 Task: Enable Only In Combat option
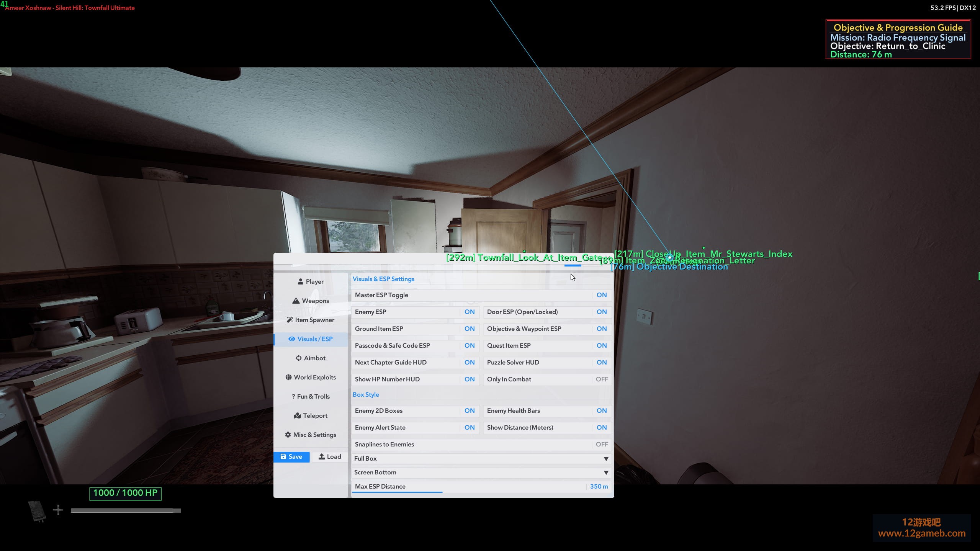pos(547,379)
